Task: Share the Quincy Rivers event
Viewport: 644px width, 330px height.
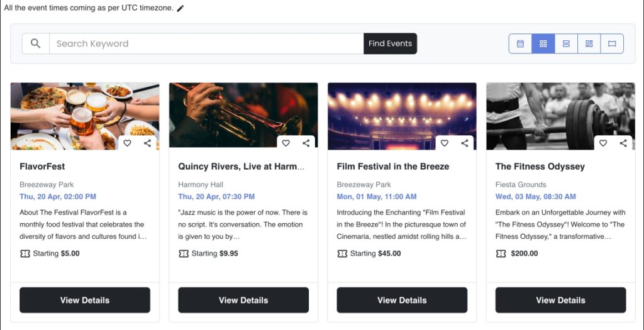Action: [306, 143]
